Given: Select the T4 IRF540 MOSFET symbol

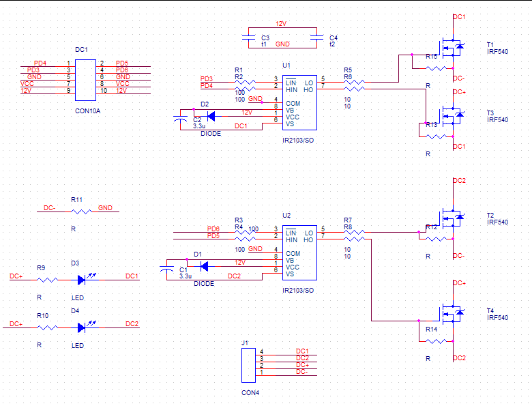Looking at the screenshot, I should click(452, 314).
